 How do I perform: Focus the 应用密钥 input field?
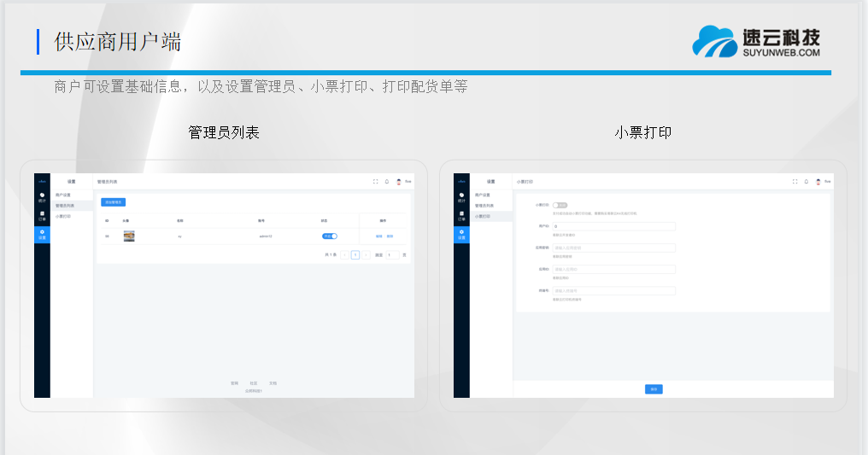[x=613, y=248]
